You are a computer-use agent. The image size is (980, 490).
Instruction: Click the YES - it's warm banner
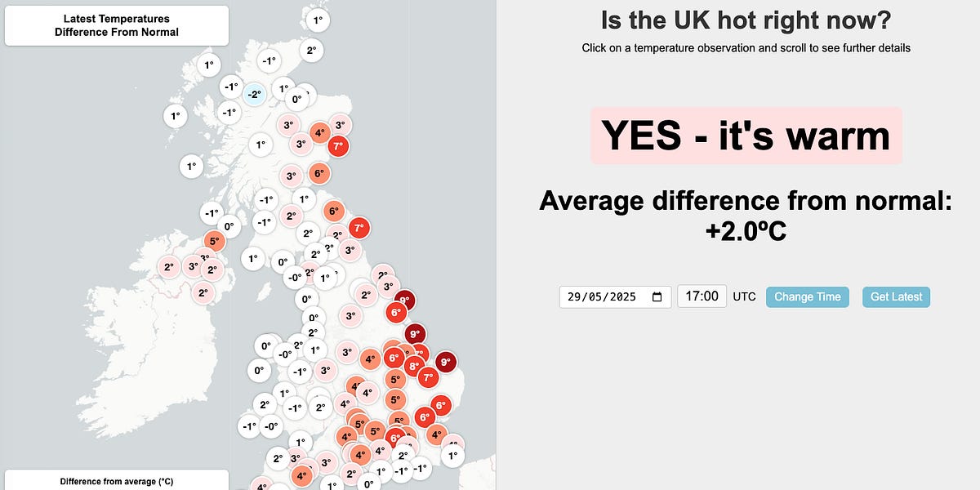pos(746,136)
